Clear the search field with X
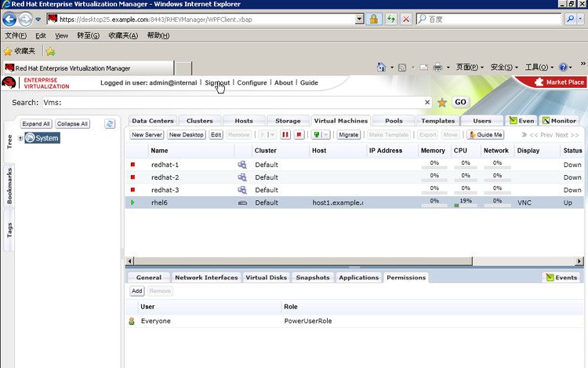The image size is (588, 368). tap(427, 102)
